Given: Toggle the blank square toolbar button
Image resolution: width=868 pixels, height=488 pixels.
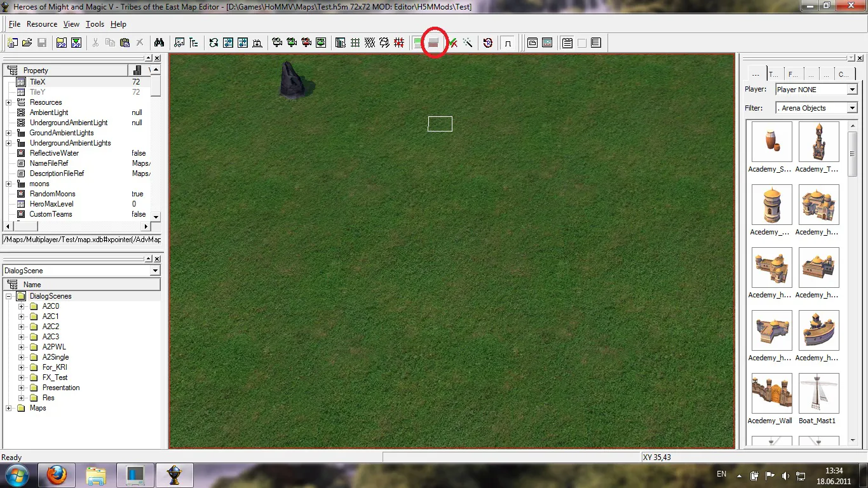Looking at the screenshot, I should coord(581,43).
